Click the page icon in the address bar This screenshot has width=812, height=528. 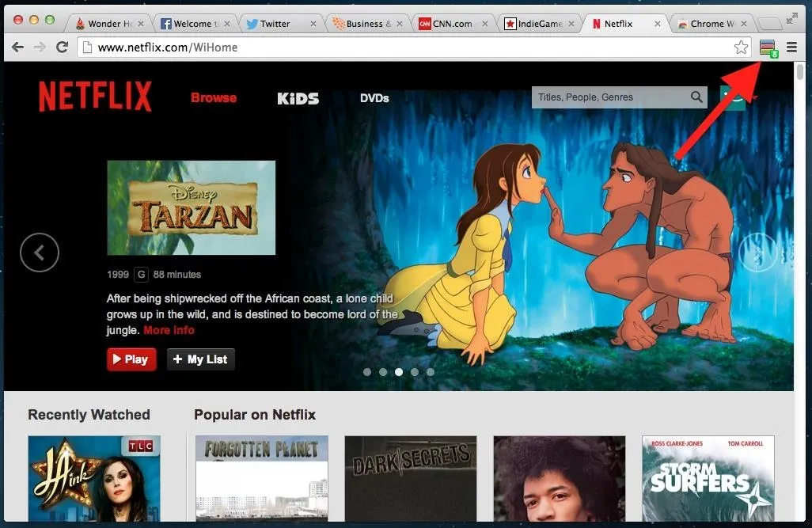click(x=88, y=47)
